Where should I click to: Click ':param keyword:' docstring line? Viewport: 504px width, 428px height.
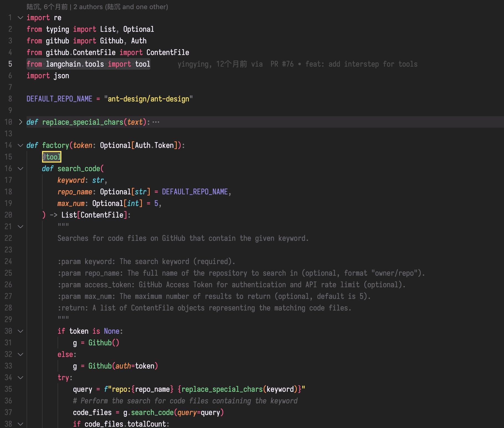[146, 262]
